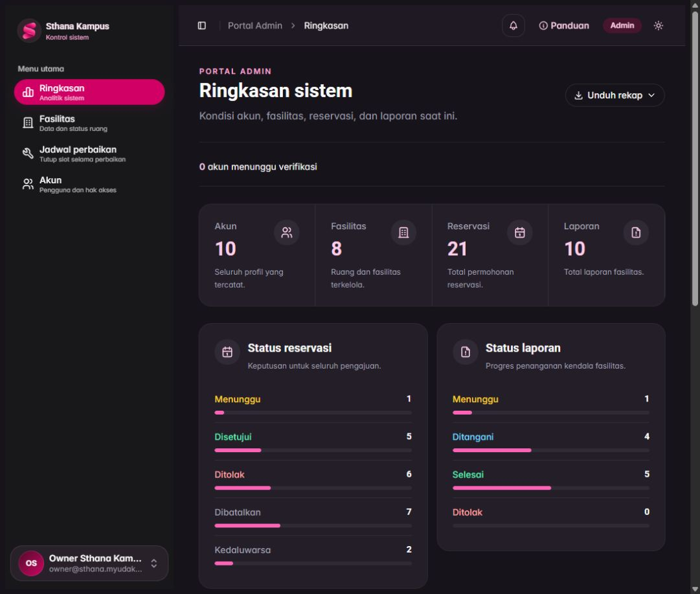700x594 pixels.
Task: Expand the Owner Sthana Kampus account switcher
Action: click(89, 563)
